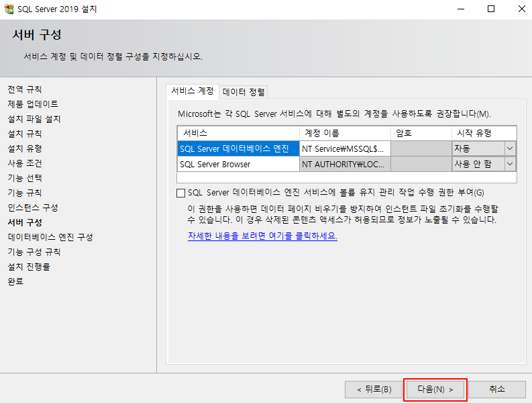Open the 자세한 내용을 보려면 여기를 클릭하세요 link
Screen dimensions: 532x403
click(x=262, y=236)
